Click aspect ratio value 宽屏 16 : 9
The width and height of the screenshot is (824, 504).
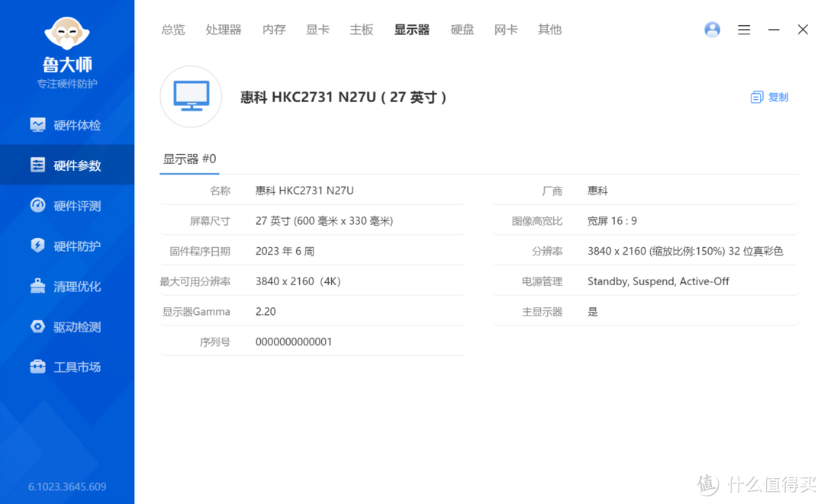[612, 221]
